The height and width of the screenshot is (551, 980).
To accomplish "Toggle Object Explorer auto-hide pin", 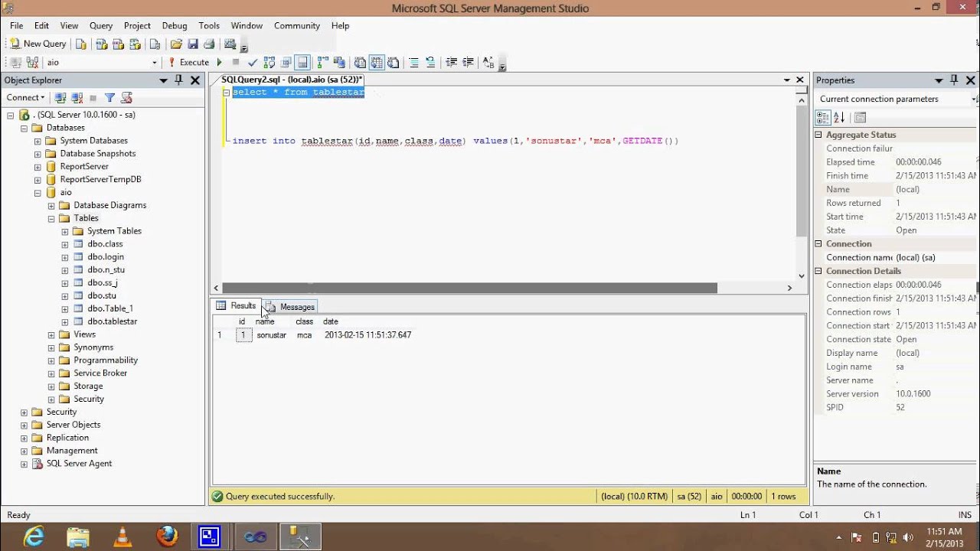I will 179,80.
